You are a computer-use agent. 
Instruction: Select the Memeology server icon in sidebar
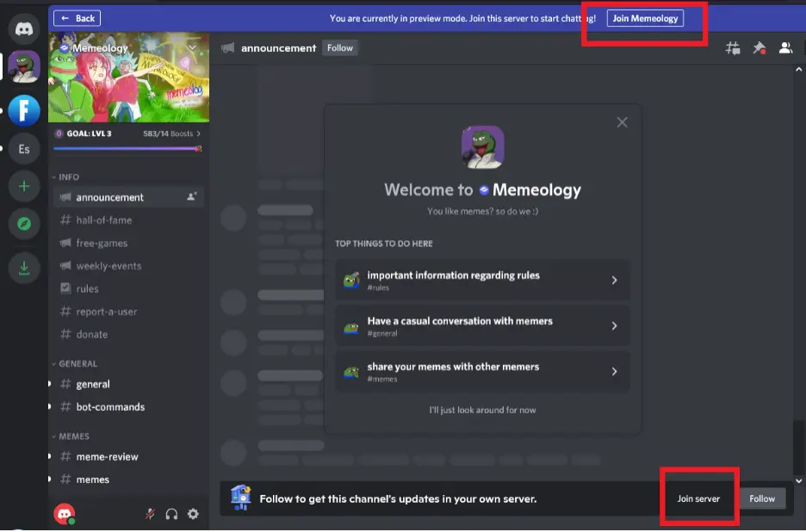click(x=23, y=67)
